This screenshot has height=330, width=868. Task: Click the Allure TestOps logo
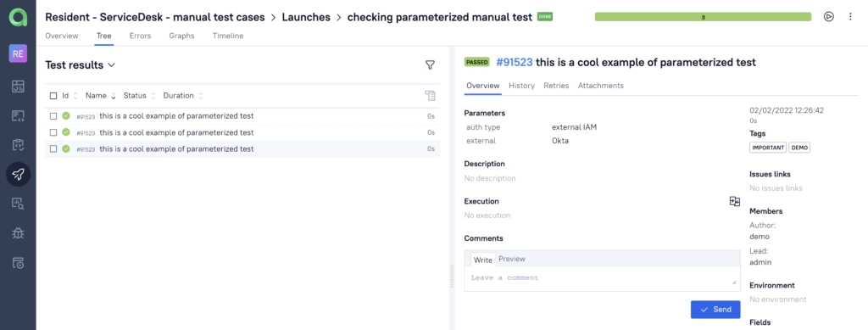pyautogui.click(x=18, y=18)
